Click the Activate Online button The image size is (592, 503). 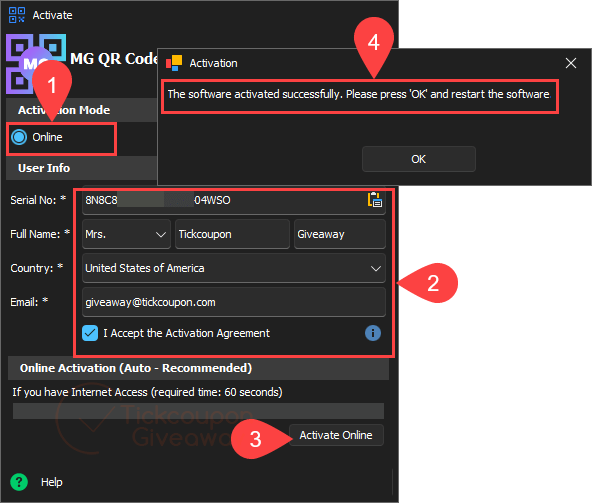pos(336,435)
